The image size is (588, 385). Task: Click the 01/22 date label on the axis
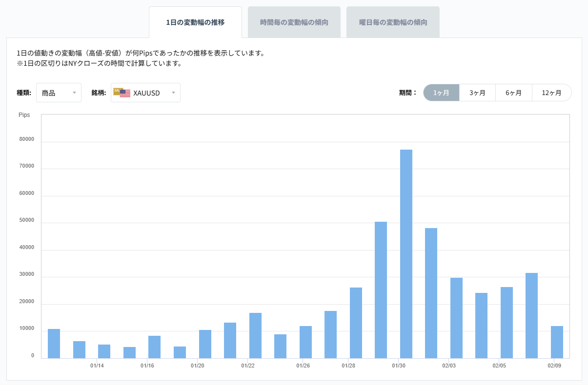pos(249,365)
